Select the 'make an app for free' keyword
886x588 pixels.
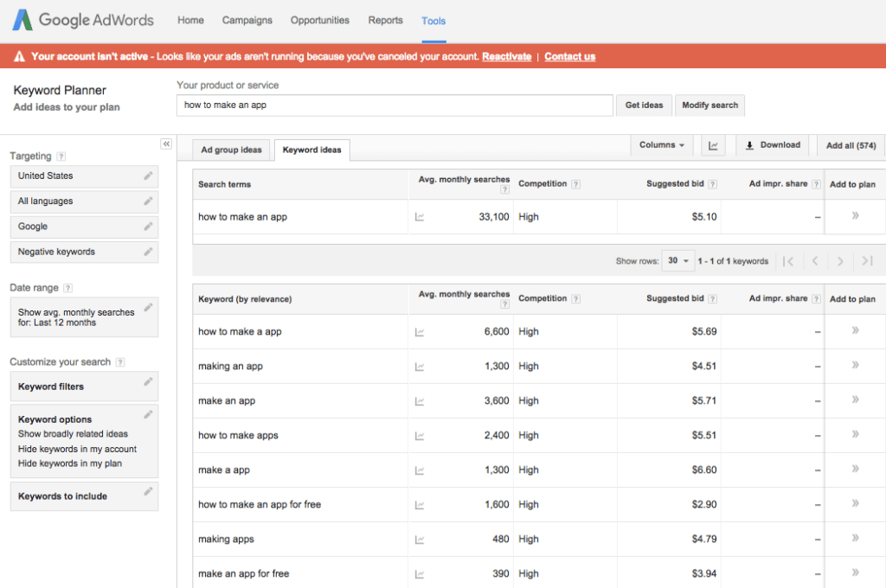point(243,574)
